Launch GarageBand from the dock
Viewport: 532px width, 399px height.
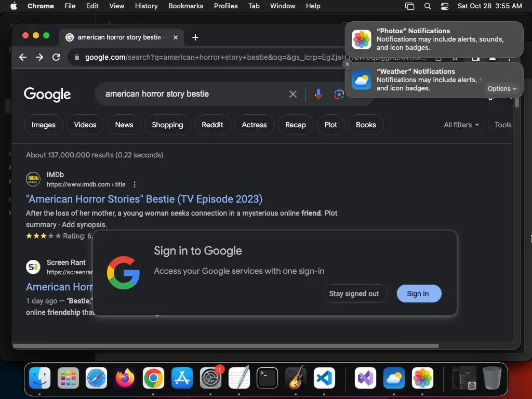tap(296, 378)
